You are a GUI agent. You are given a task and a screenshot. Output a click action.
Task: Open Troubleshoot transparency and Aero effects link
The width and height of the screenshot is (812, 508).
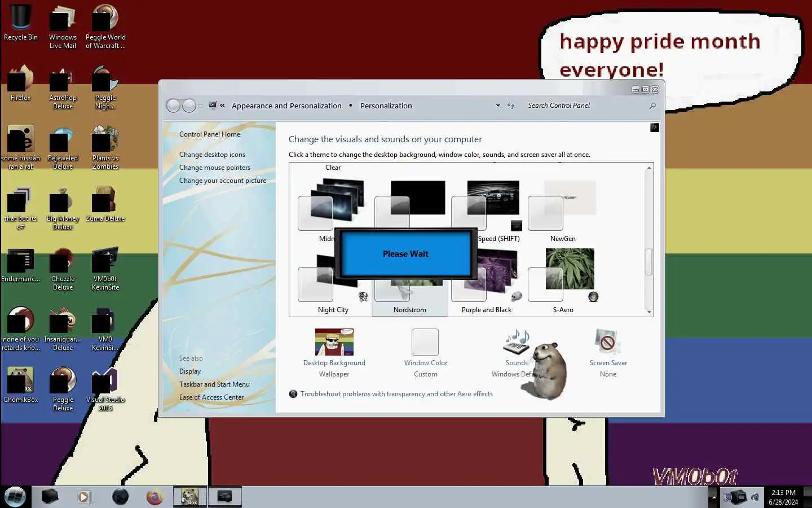[396, 394]
